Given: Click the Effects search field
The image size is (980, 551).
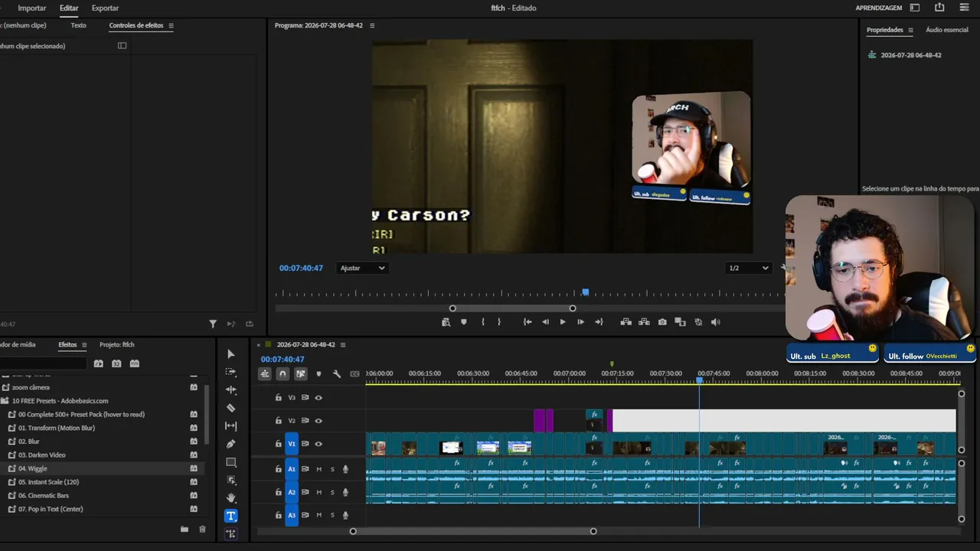Looking at the screenshot, I should pyautogui.click(x=44, y=364).
